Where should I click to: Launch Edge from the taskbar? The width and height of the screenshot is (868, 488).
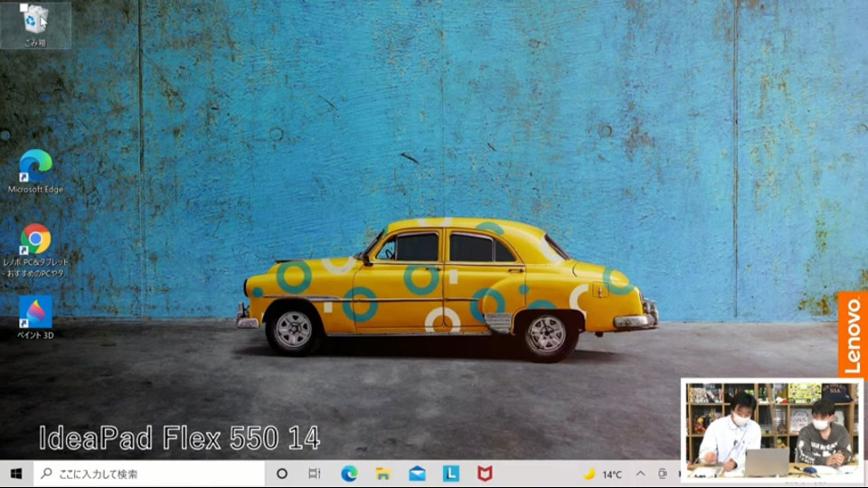tap(349, 474)
